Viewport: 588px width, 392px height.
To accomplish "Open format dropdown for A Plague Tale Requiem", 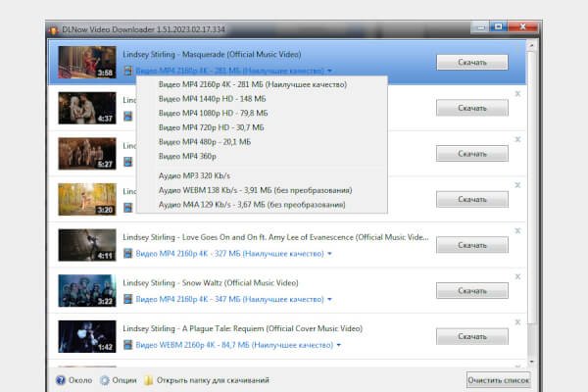I will click(x=339, y=345).
